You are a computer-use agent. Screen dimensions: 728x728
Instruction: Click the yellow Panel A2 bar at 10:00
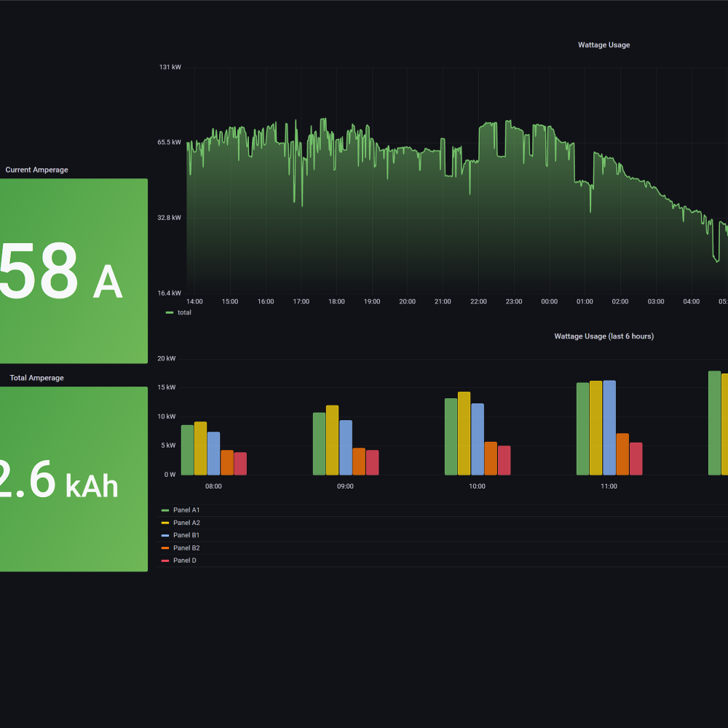[x=464, y=434]
